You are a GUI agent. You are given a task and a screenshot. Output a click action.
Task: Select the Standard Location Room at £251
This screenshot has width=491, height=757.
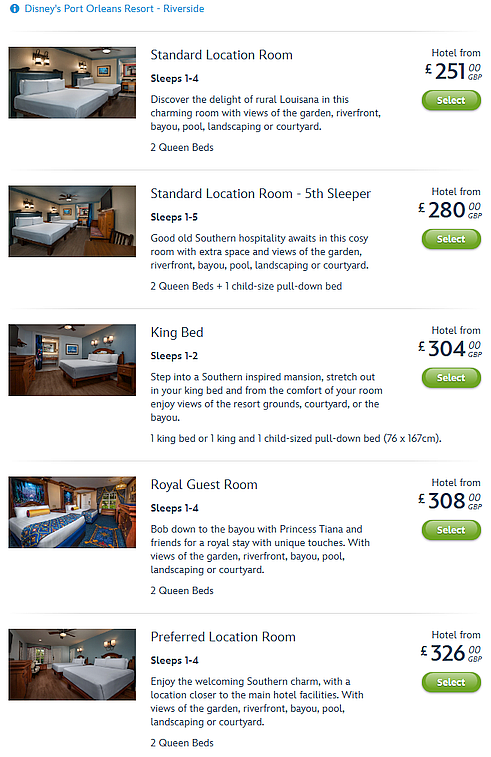point(451,100)
